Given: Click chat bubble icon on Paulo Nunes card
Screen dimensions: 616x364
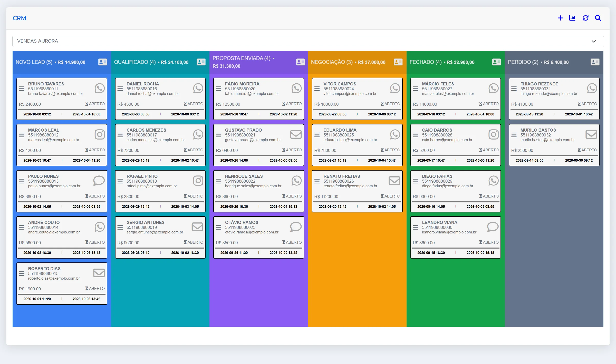Looking at the screenshot, I should coord(99,181).
